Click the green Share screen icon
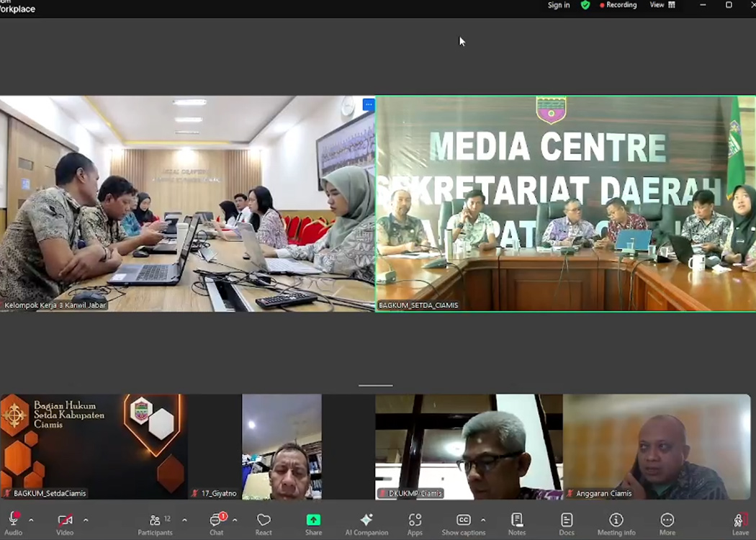The image size is (756, 540). pos(313,523)
